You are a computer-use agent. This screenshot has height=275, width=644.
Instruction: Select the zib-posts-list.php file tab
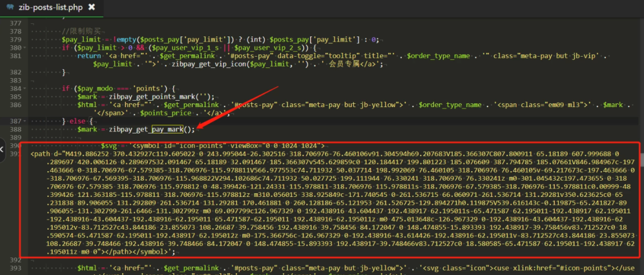point(50,7)
